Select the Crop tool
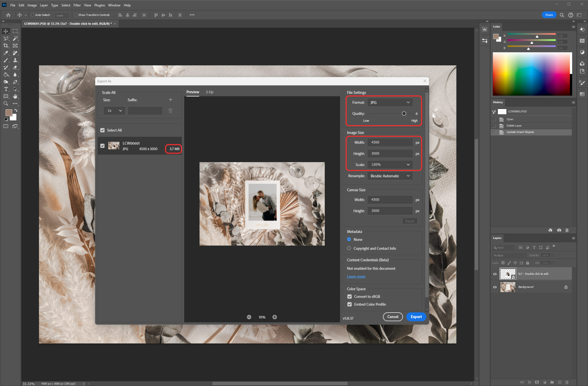 (5, 45)
